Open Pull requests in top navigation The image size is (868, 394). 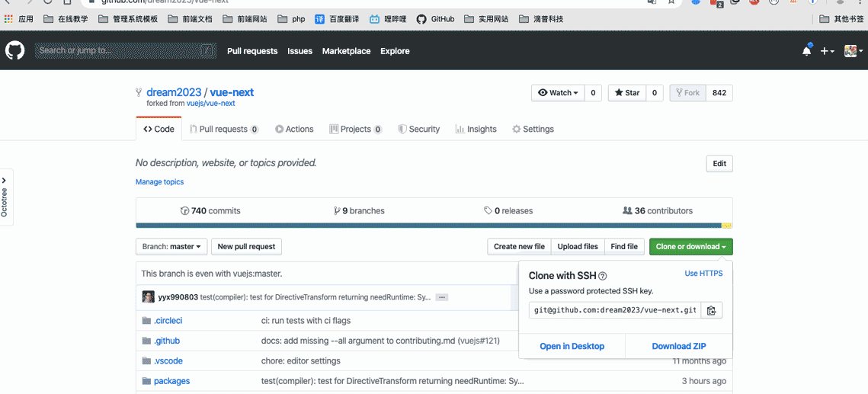pos(252,51)
